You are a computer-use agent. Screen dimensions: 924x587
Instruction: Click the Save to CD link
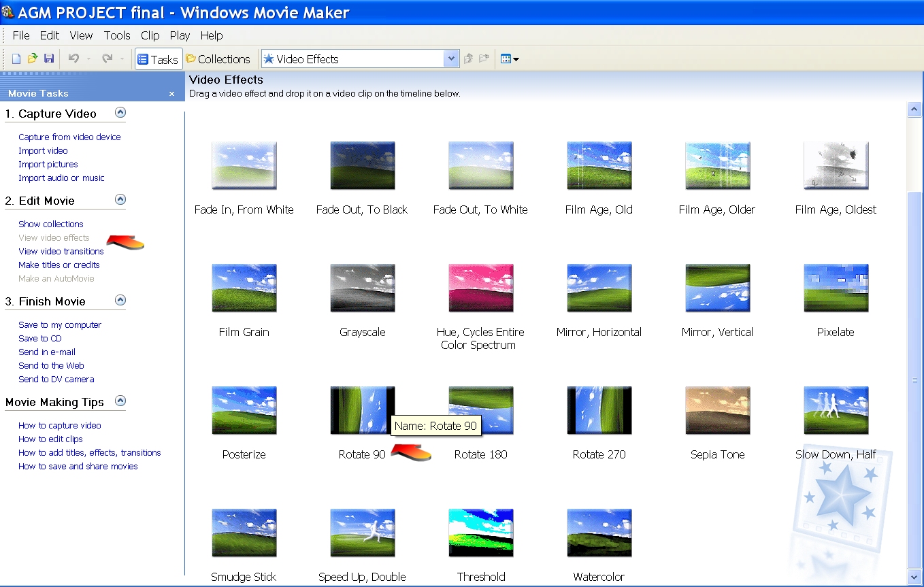tap(40, 338)
